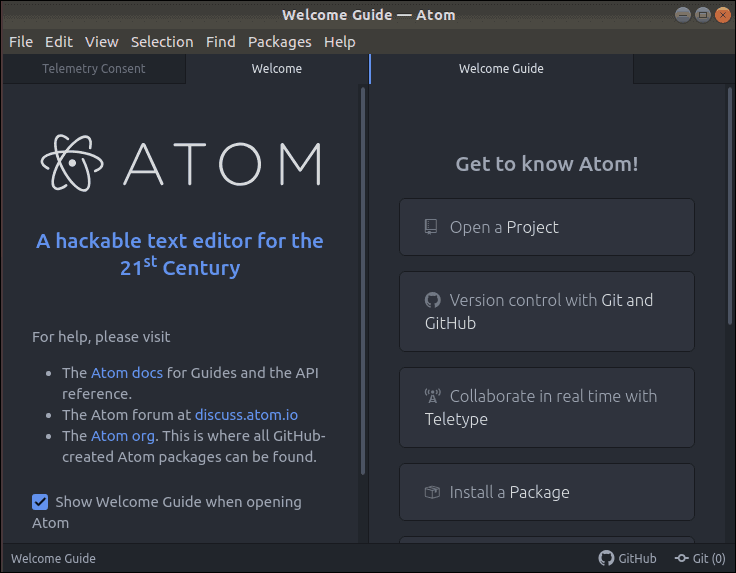The image size is (736, 573).
Task: Click the Welcome Guide pane vertical scrollbar
Action: pos(730,206)
